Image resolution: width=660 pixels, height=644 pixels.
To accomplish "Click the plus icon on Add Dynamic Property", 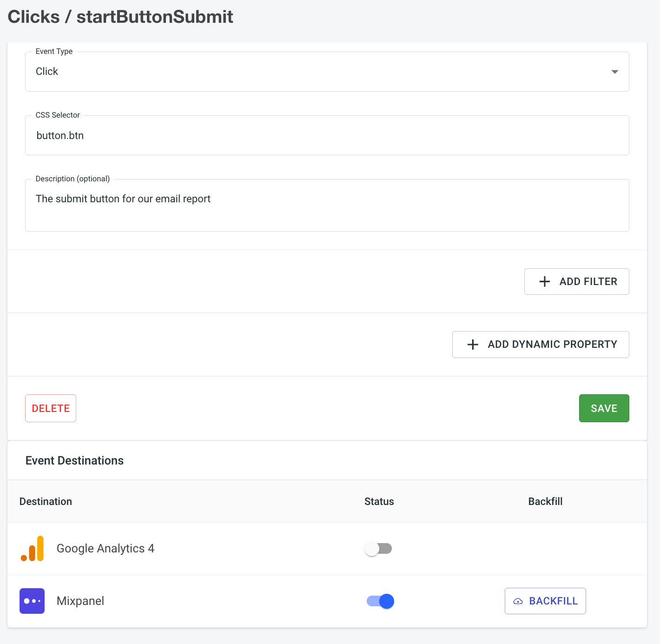I will (473, 344).
